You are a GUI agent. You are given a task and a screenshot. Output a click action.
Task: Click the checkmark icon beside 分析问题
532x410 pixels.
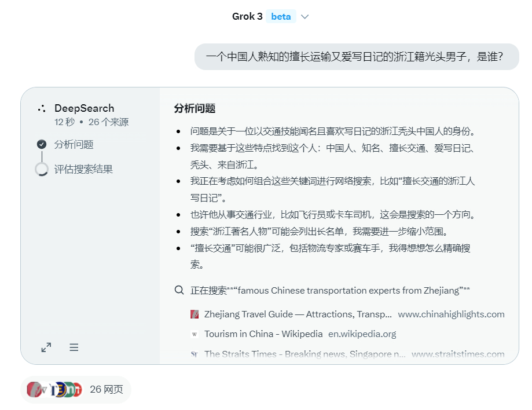point(42,144)
